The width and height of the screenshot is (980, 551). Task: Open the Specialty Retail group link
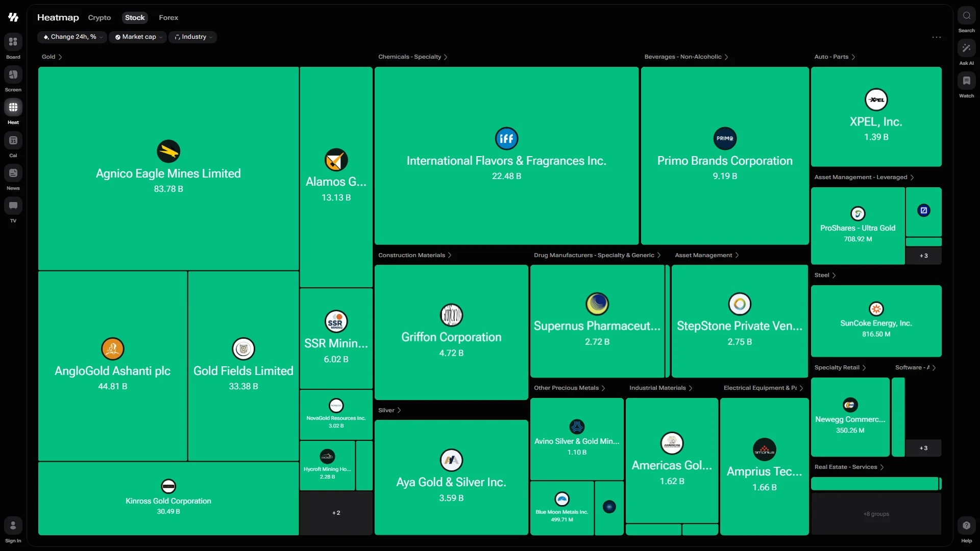840,368
